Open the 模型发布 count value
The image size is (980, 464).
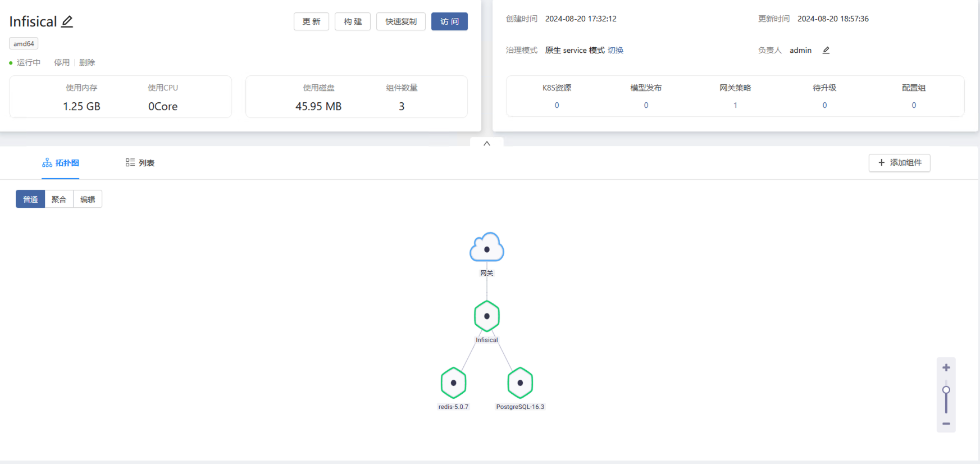pyautogui.click(x=646, y=105)
